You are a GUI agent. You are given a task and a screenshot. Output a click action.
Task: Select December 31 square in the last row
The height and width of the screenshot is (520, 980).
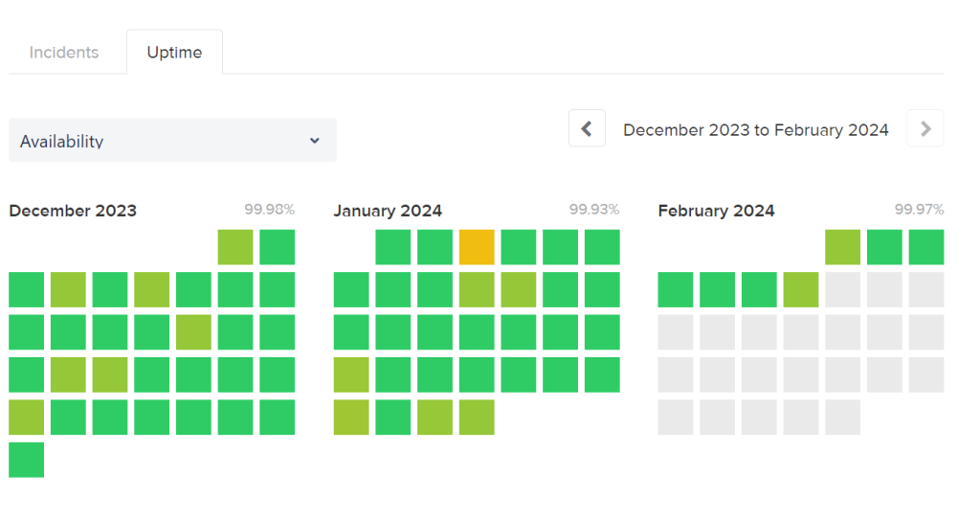[27, 460]
